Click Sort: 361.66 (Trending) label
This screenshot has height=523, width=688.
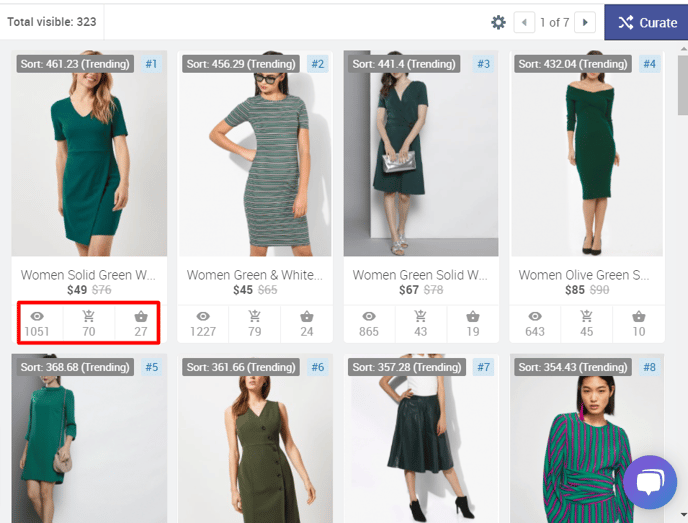pos(241,367)
